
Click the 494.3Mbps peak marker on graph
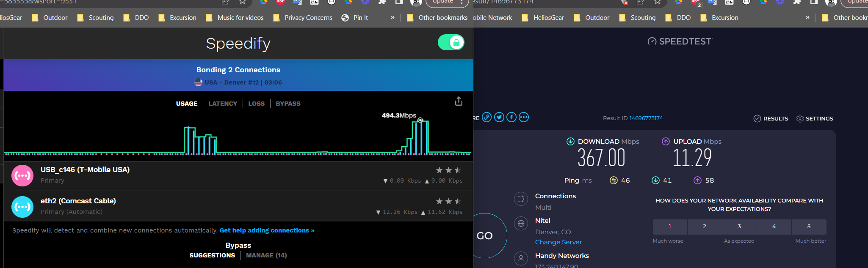(420, 120)
